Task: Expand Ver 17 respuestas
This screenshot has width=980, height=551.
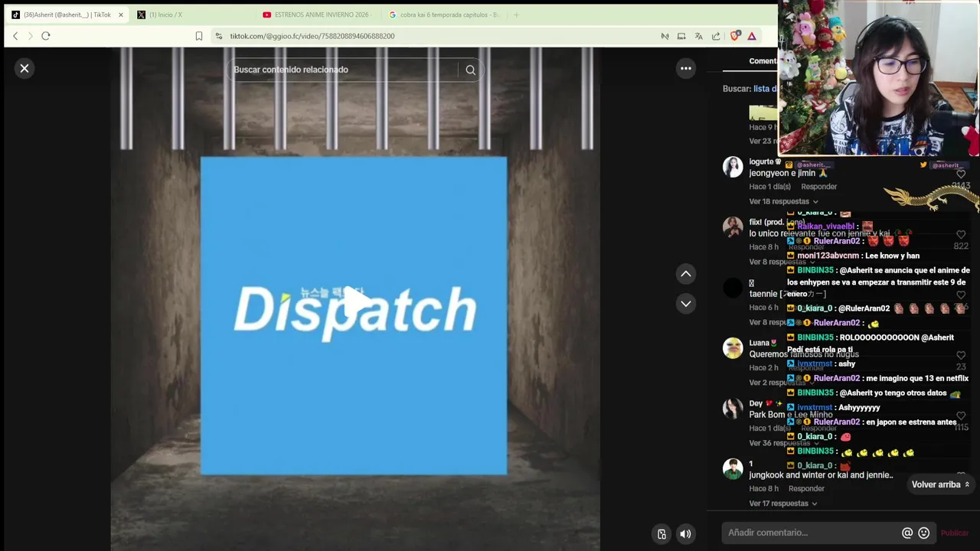Action: [783, 504]
